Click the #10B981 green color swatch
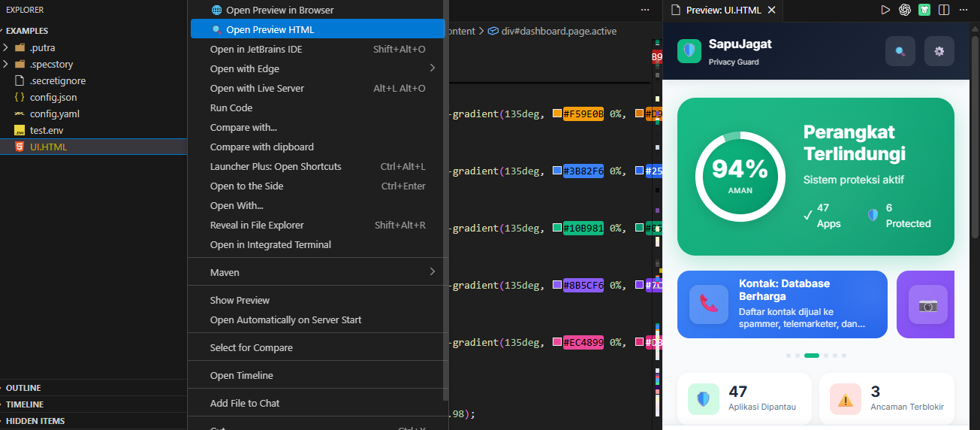This screenshot has height=430, width=980. point(557,228)
